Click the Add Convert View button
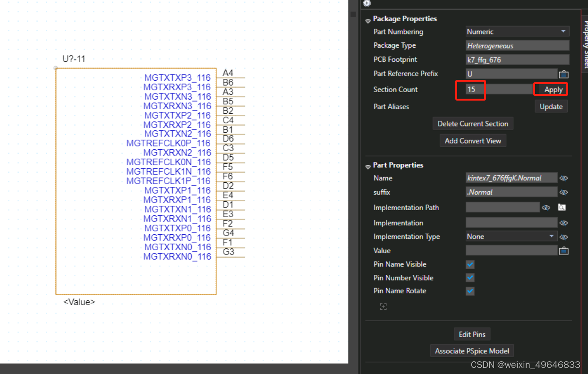 click(473, 140)
